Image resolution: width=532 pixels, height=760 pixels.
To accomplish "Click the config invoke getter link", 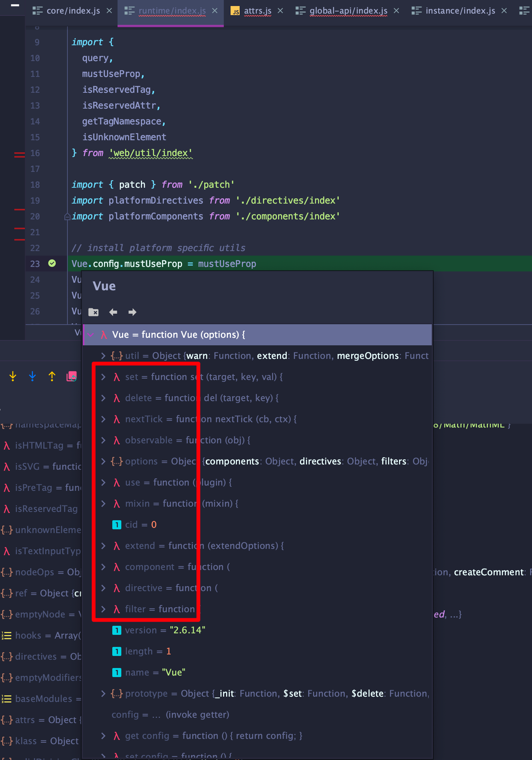I will pos(197,715).
